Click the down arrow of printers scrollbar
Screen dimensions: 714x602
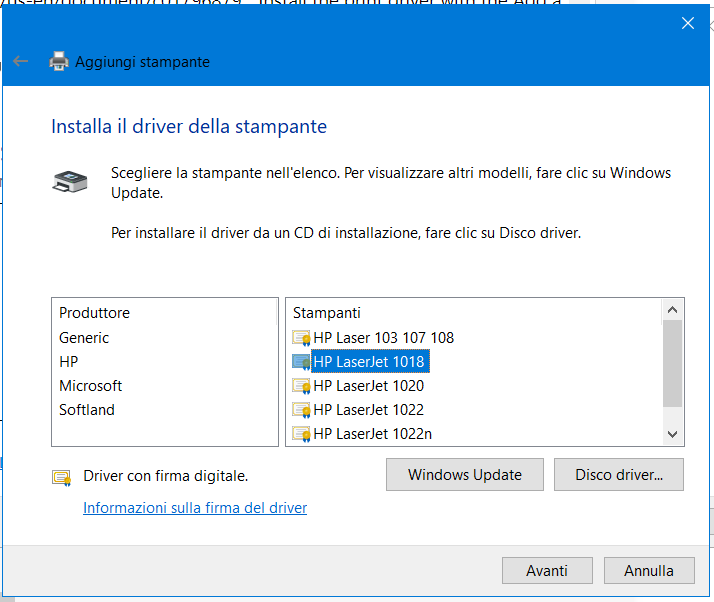[x=672, y=434]
